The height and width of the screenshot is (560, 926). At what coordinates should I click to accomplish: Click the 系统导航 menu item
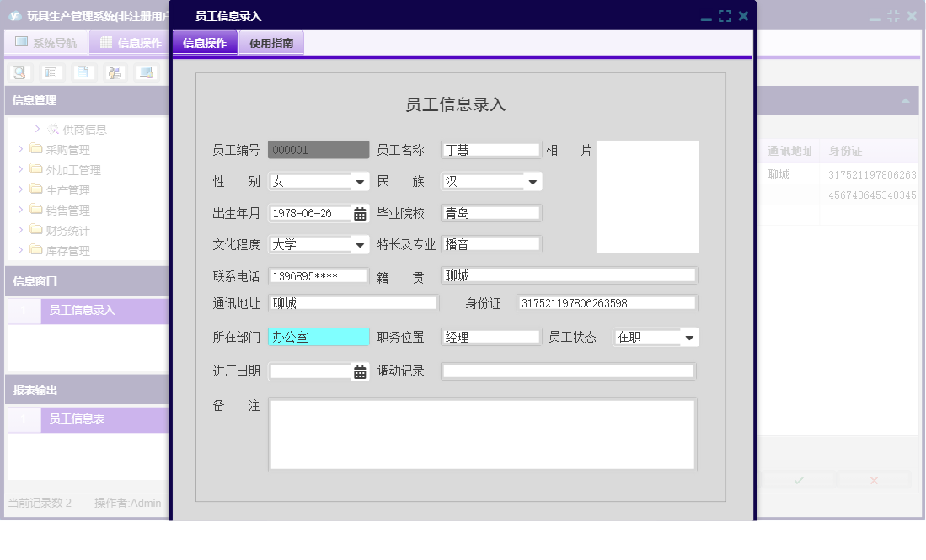46,42
